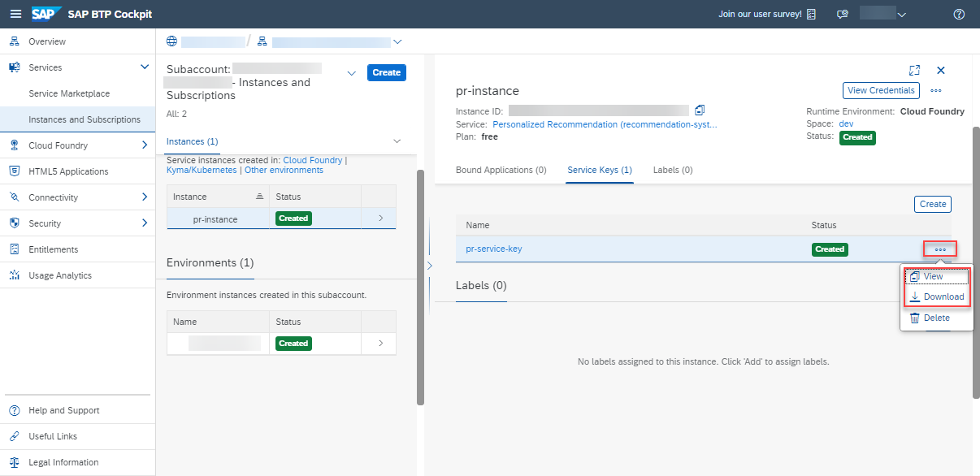Click the Useful Links icon

pyautogui.click(x=14, y=436)
